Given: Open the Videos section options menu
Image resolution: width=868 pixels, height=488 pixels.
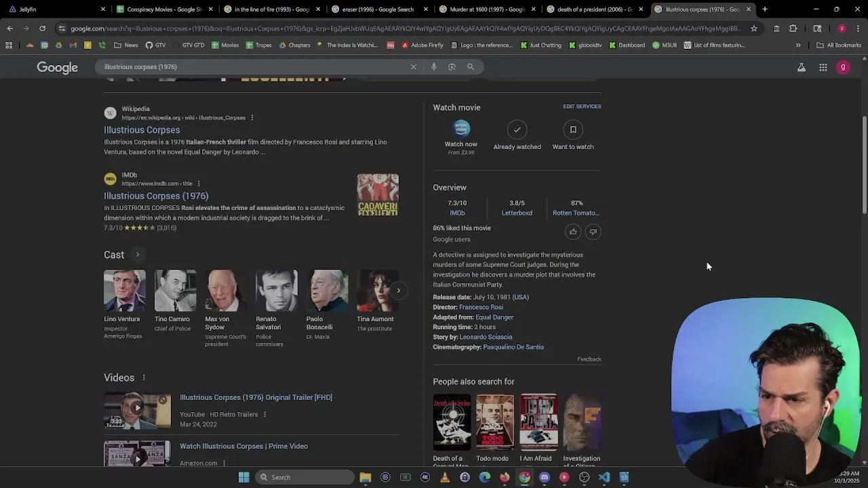Looking at the screenshot, I should [x=143, y=378].
